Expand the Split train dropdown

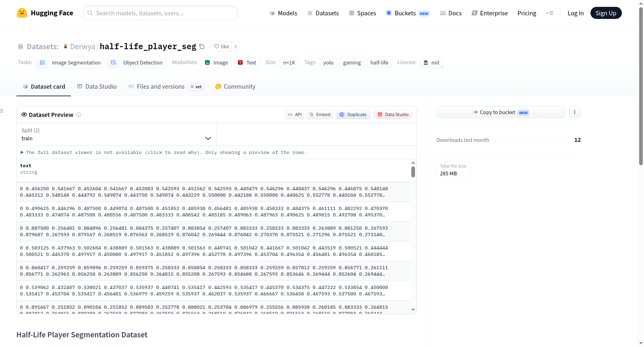point(116,134)
